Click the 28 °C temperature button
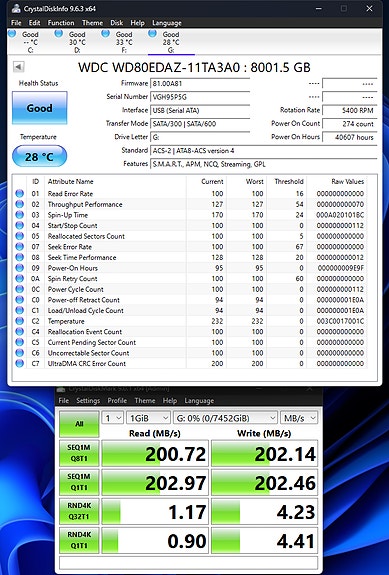The width and height of the screenshot is (389, 575). coord(40,157)
